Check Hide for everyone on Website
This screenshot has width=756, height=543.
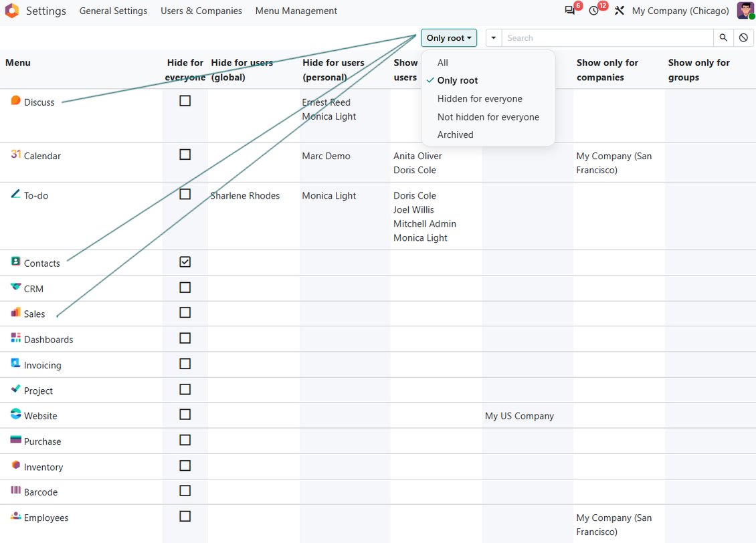(185, 415)
